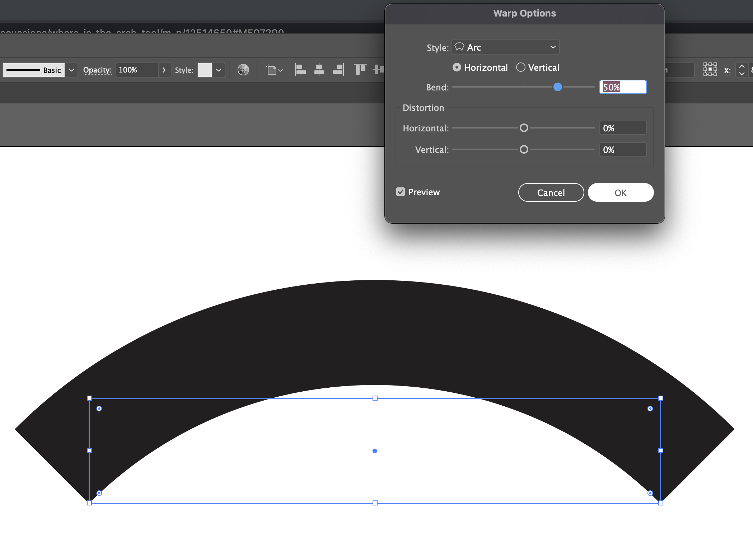The image size is (753, 560).
Task: Open the Opacity slider arrow
Action: coord(164,70)
